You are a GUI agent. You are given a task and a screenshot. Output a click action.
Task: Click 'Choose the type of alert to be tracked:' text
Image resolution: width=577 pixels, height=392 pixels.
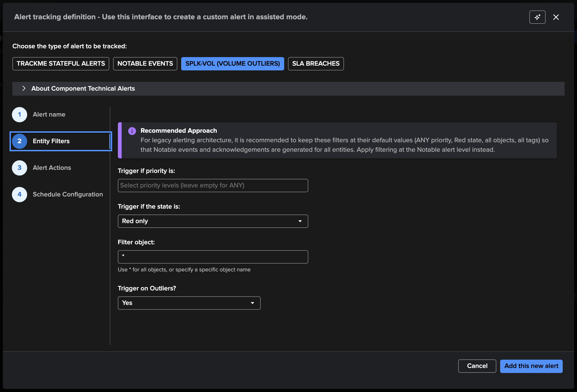(70, 46)
